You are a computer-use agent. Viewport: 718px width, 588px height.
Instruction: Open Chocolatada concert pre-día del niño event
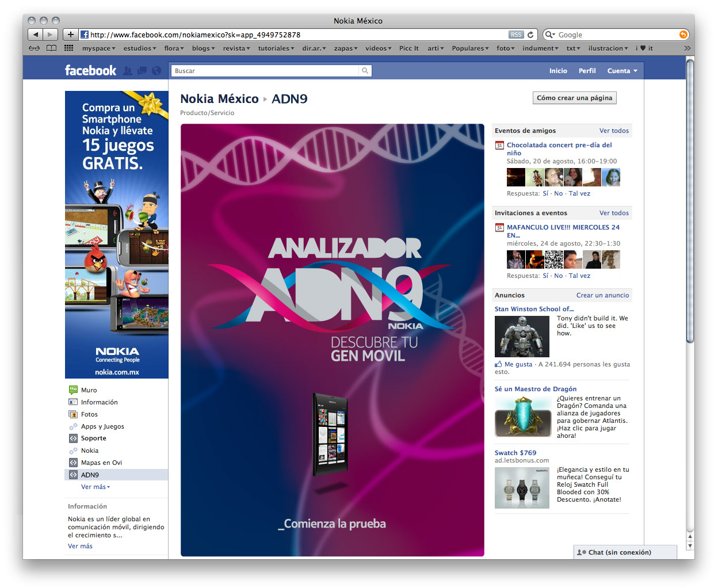(x=559, y=149)
